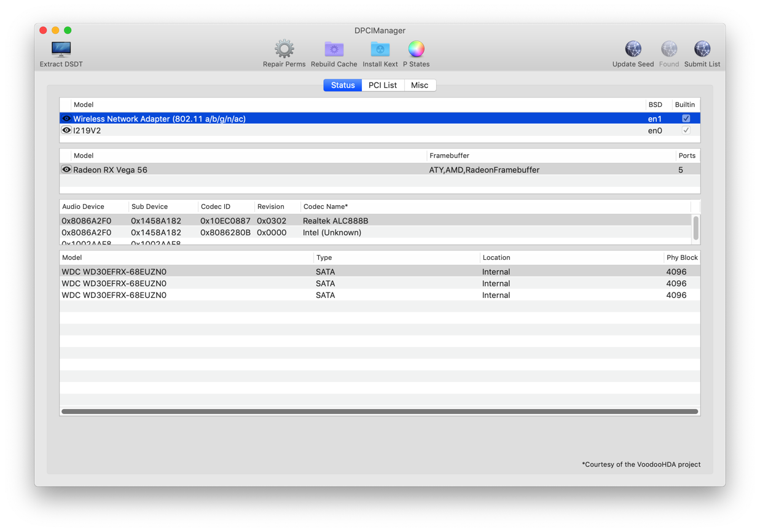Viewport: 760px width, 532px height.
Task: Open the Install Kext tool
Action: coord(380,53)
